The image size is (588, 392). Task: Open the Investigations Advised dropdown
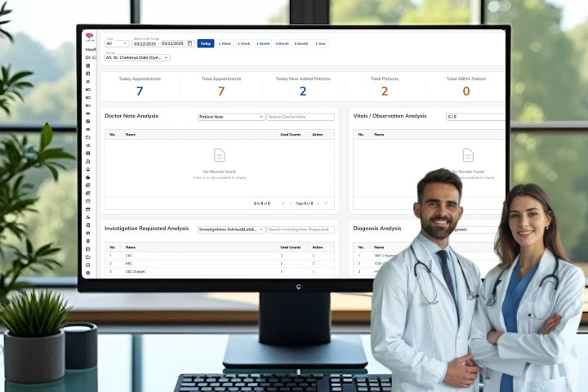point(231,229)
